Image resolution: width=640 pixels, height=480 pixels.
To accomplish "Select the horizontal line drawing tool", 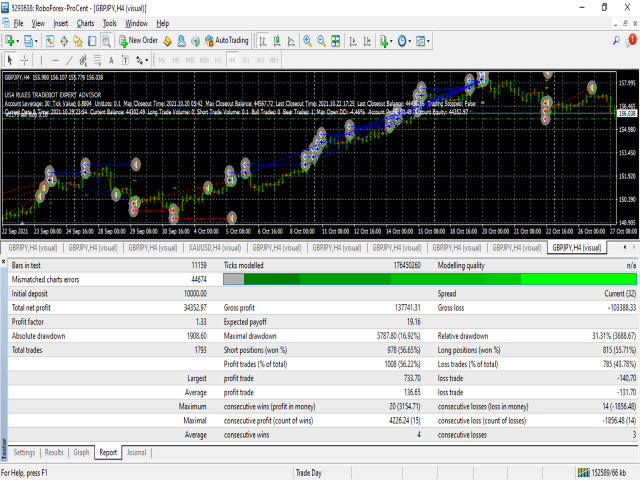I will point(56,60).
